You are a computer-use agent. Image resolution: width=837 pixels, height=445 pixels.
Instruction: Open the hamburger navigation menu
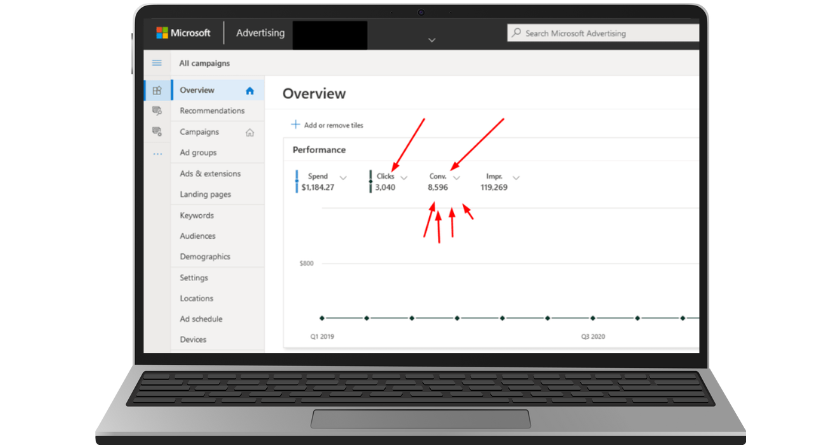(x=157, y=63)
